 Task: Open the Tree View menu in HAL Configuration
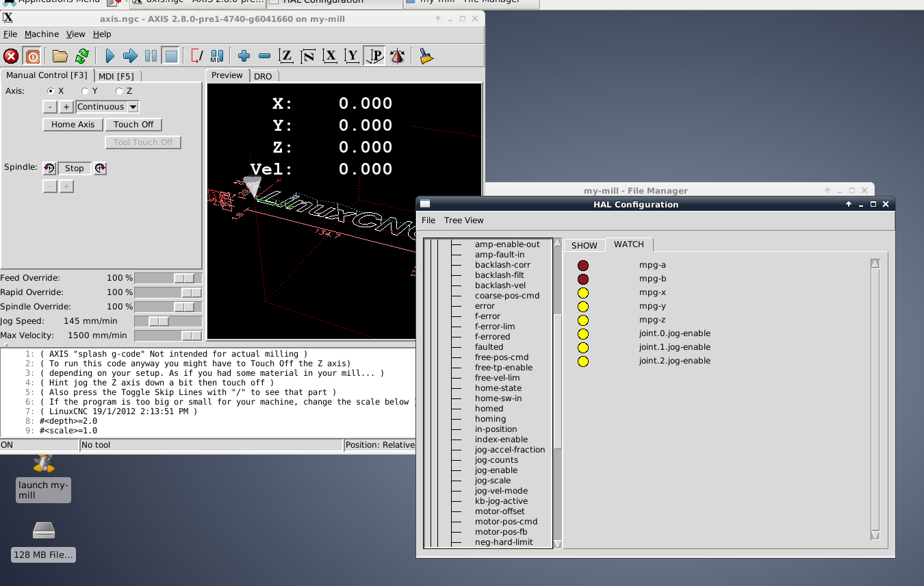tap(463, 220)
